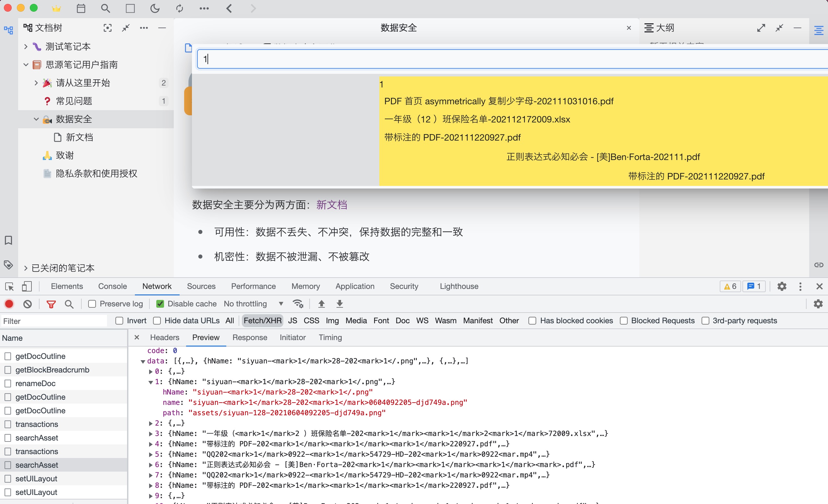Expand data item 3 in the Preview

(151, 433)
